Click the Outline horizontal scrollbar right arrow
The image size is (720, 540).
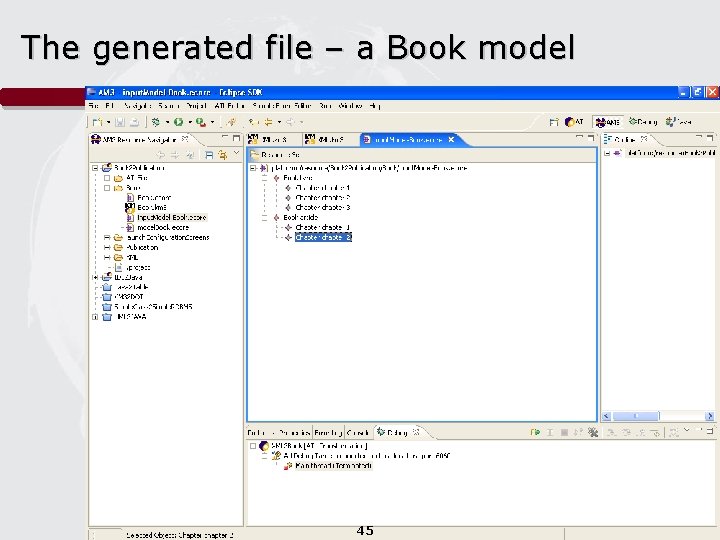coord(709,416)
